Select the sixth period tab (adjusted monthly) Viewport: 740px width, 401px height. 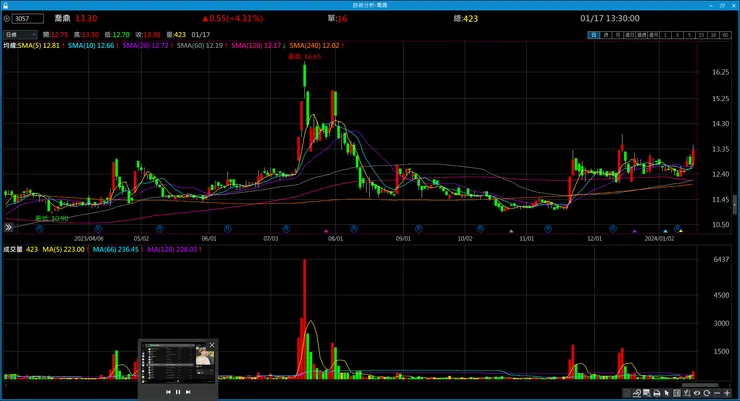point(653,35)
